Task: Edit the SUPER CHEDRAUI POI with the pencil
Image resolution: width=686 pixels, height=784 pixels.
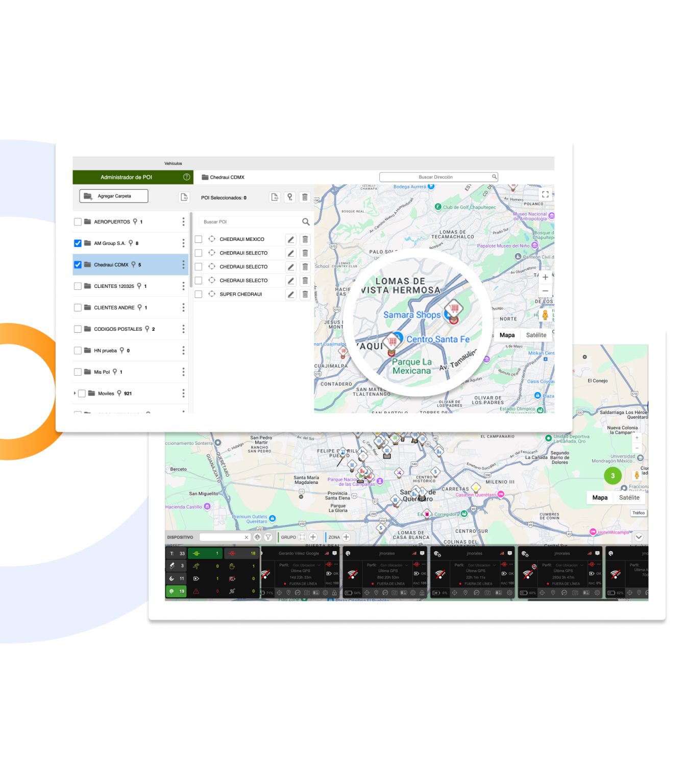Action: 290,294
